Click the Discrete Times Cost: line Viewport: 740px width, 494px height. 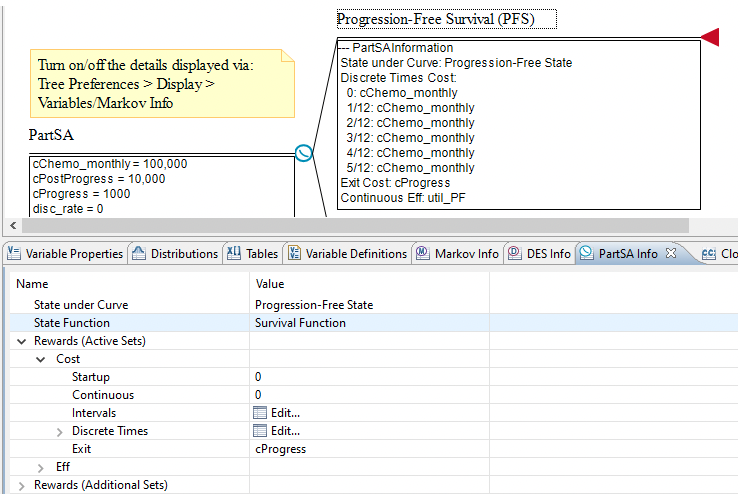click(399, 77)
